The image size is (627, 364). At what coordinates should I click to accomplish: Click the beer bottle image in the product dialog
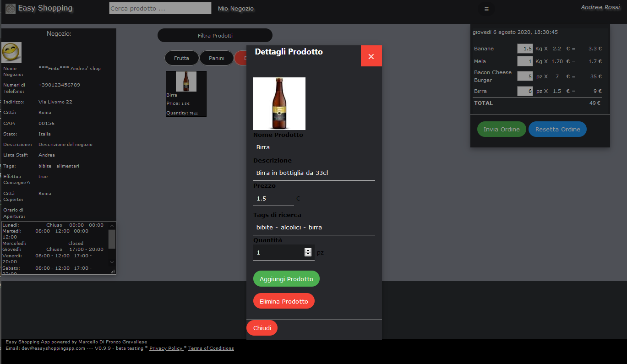point(279,103)
